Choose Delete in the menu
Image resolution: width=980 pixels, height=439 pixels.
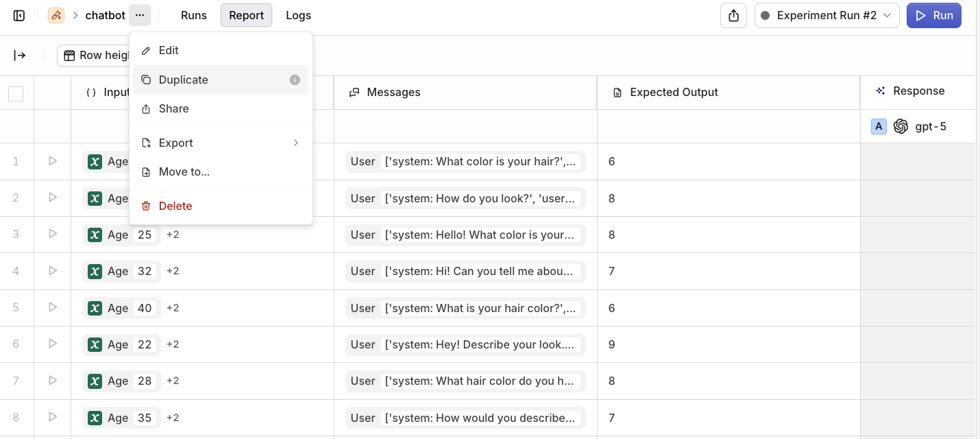pos(175,206)
